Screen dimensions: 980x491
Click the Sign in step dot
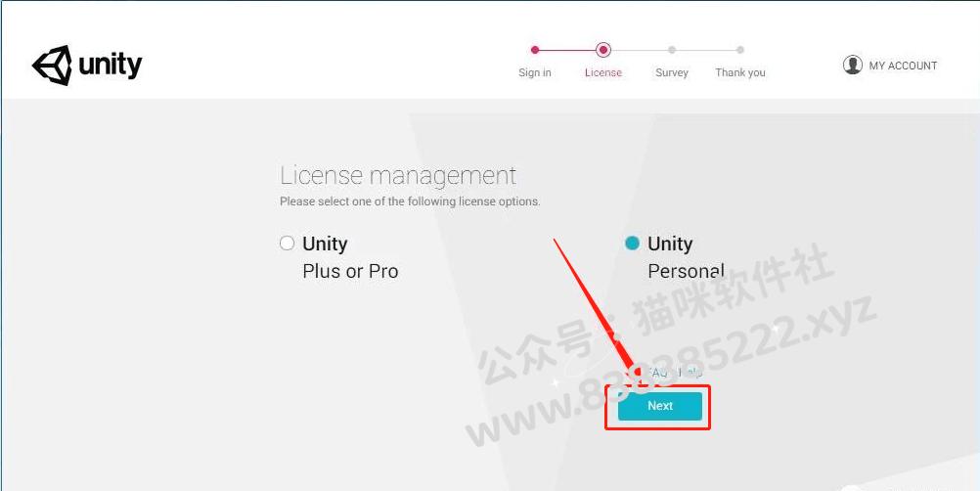tap(534, 50)
